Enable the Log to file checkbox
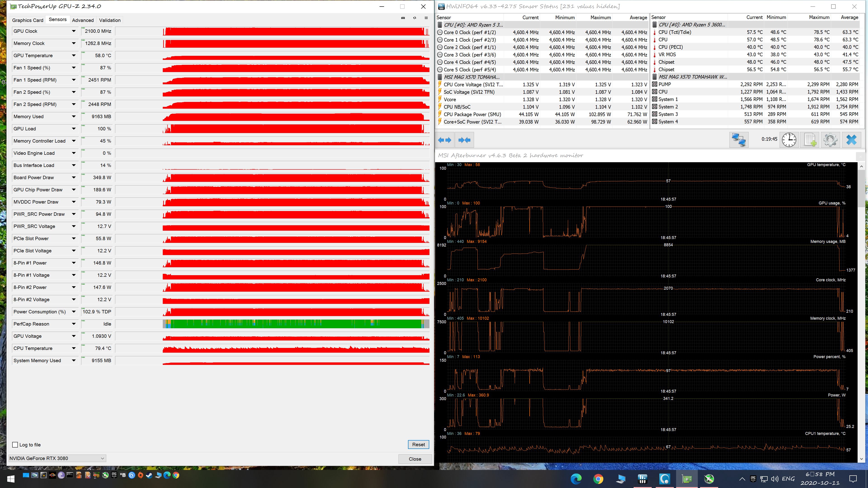 pyautogui.click(x=15, y=445)
